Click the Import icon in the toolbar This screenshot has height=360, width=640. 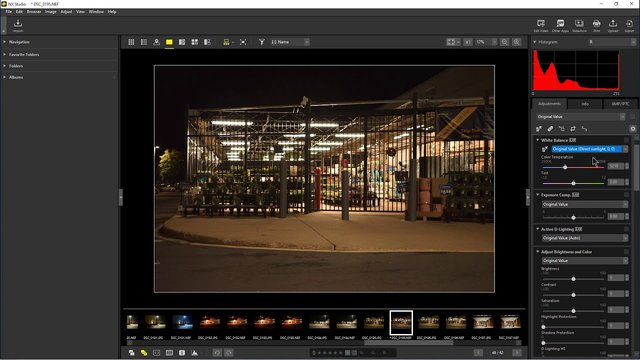18,25
